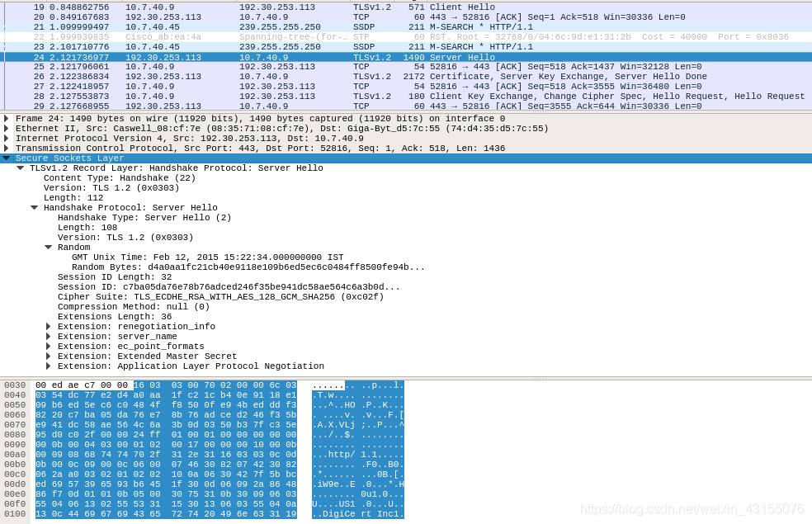812x524 pixels.
Task: Expand Extension: Extended Master Secret
Action: pos(48,356)
